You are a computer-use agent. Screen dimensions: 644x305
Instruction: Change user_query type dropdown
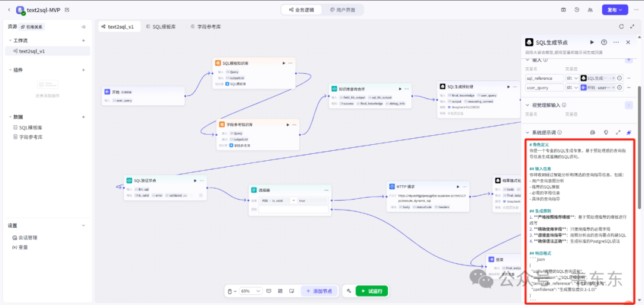point(572,88)
